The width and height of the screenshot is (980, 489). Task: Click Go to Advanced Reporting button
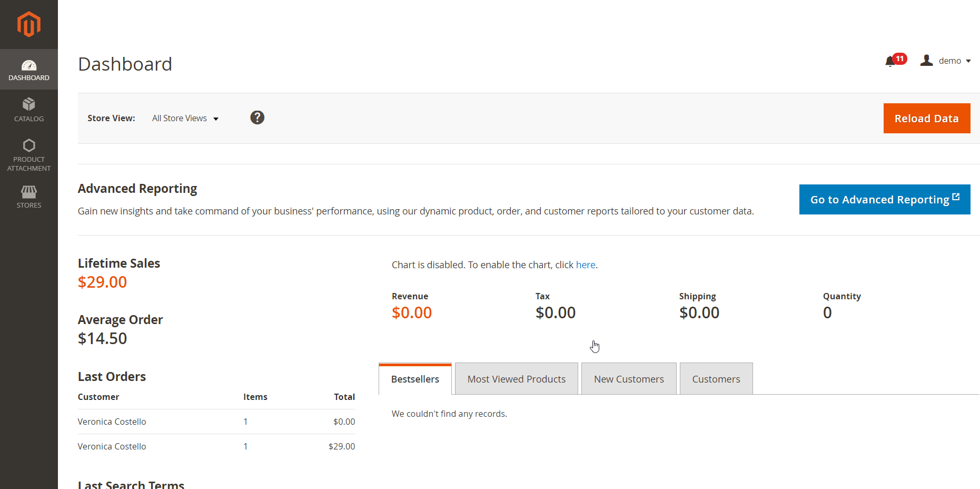884,200
